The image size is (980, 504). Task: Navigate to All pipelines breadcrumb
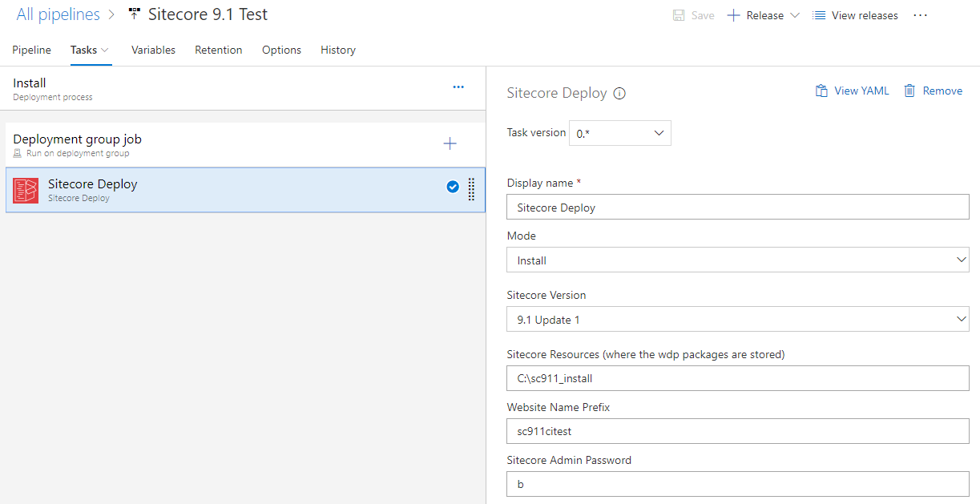[58, 14]
